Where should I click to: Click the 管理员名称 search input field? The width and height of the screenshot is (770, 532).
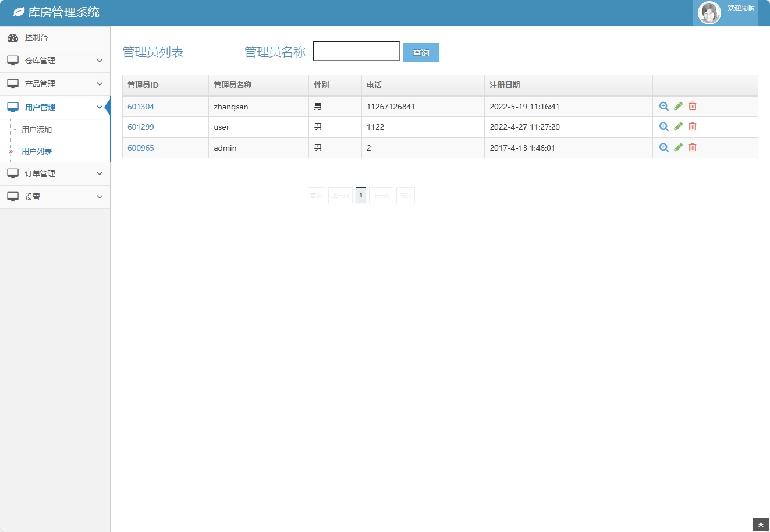[356, 51]
